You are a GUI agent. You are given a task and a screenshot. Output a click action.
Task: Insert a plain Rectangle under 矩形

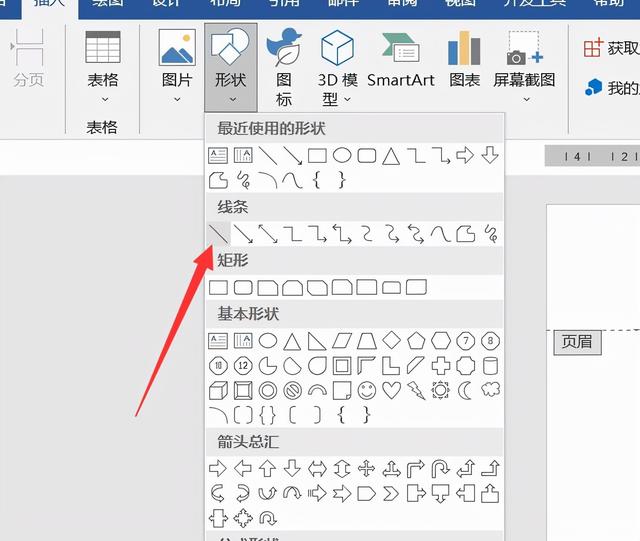point(218,287)
